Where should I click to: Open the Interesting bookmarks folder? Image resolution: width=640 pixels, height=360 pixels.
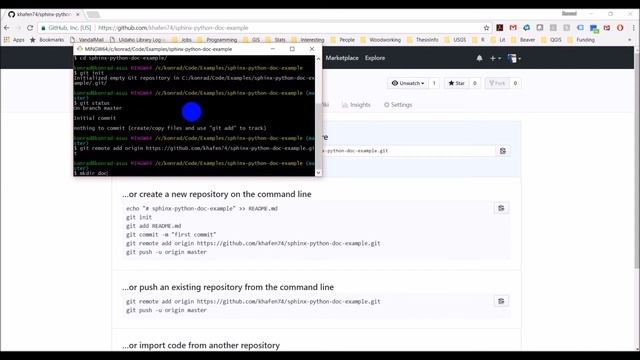click(x=308, y=40)
